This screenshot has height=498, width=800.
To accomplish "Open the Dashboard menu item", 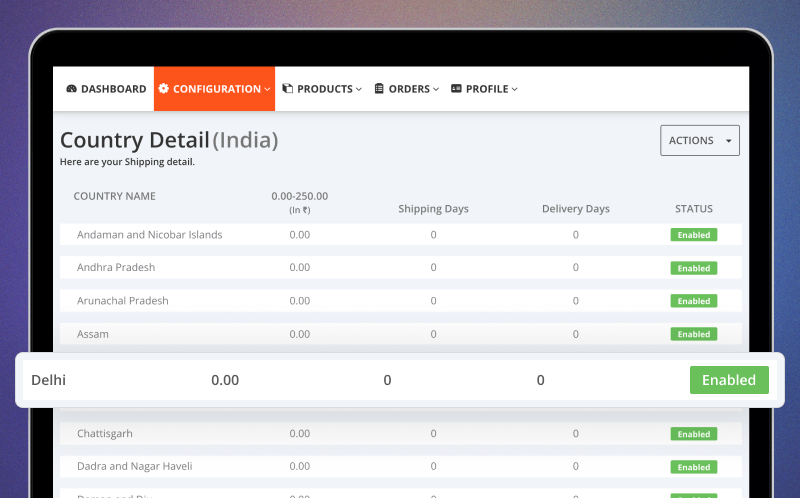I will pos(106,89).
